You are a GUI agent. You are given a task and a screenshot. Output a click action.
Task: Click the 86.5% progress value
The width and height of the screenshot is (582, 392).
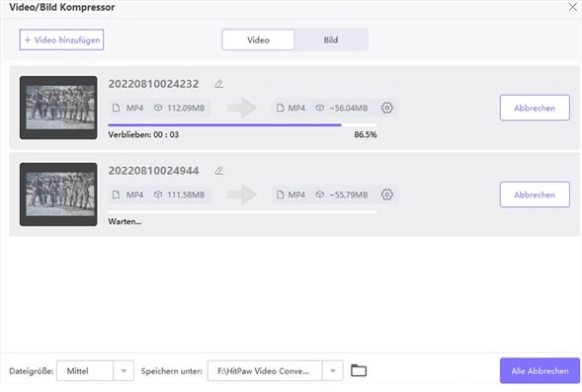(366, 135)
